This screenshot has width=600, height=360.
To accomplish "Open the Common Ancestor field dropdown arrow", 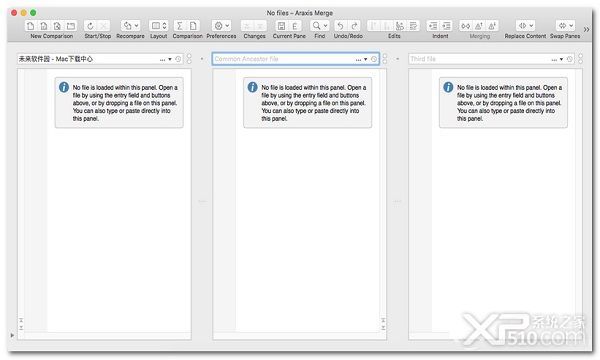I will 366,59.
